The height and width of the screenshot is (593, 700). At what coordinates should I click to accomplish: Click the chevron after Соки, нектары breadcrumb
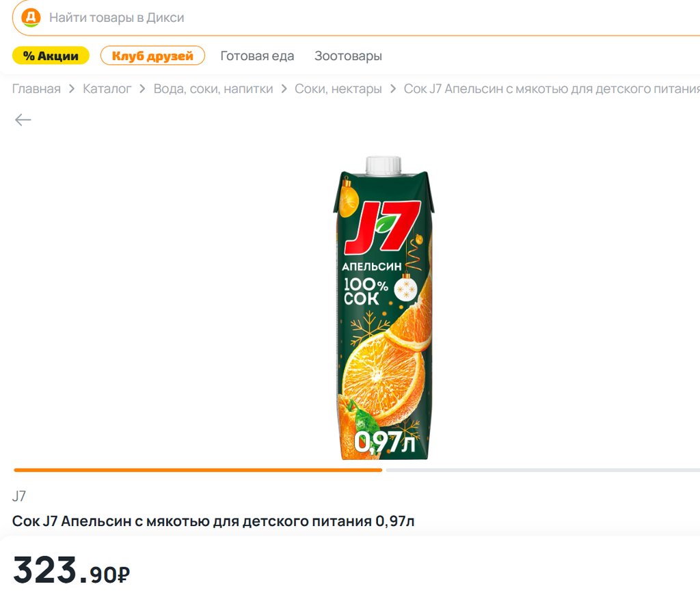393,89
